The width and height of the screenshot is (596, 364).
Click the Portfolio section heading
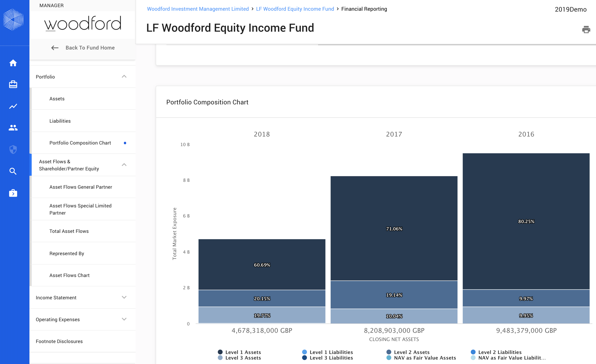pyautogui.click(x=45, y=77)
